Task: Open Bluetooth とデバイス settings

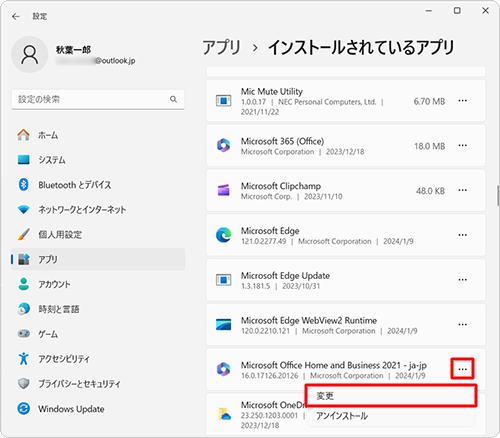Action: [x=98, y=185]
